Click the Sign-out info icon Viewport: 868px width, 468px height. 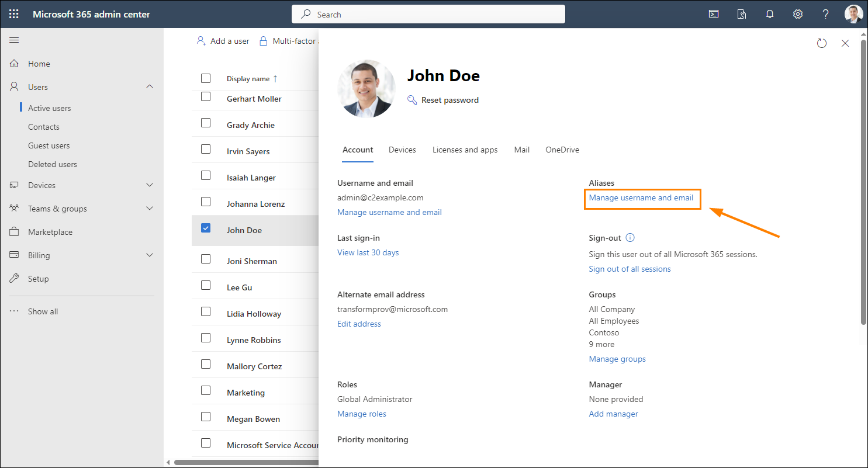(x=630, y=238)
